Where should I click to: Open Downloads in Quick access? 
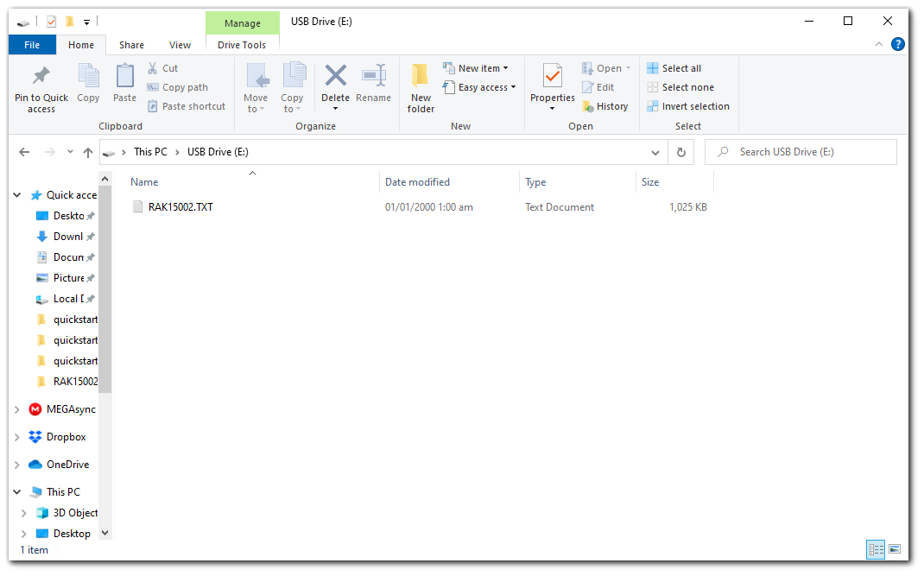pyautogui.click(x=66, y=237)
